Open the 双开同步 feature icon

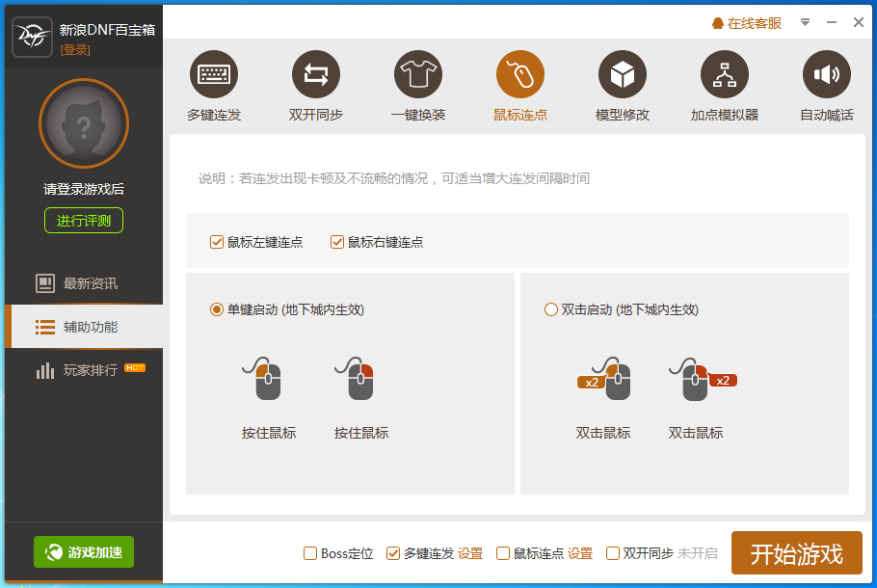pyautogui.click(x=315, y=73)
